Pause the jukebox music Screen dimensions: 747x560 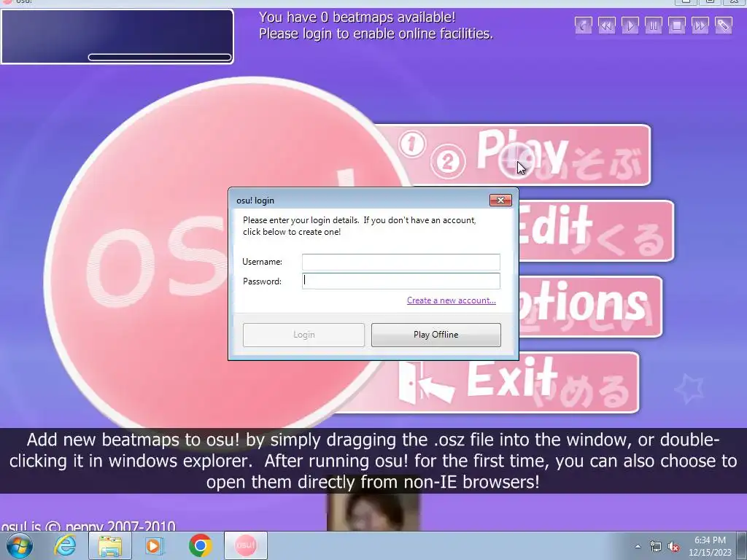(653, 25)
